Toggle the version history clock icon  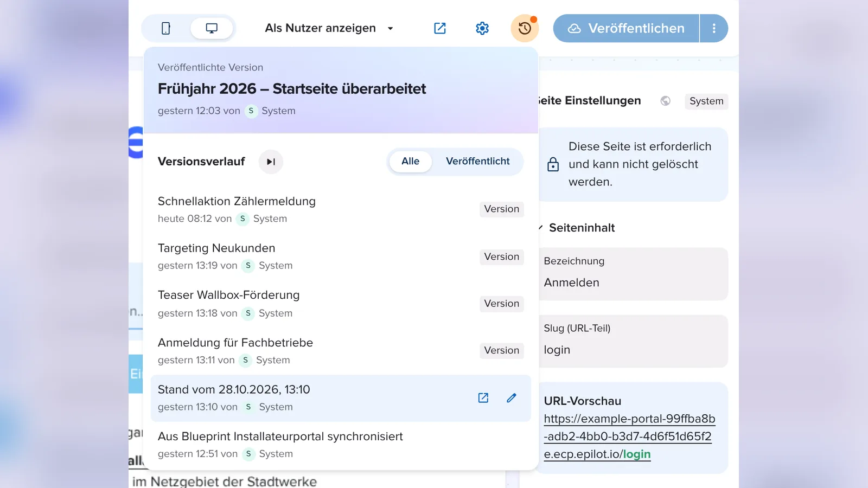coord(525,28)
